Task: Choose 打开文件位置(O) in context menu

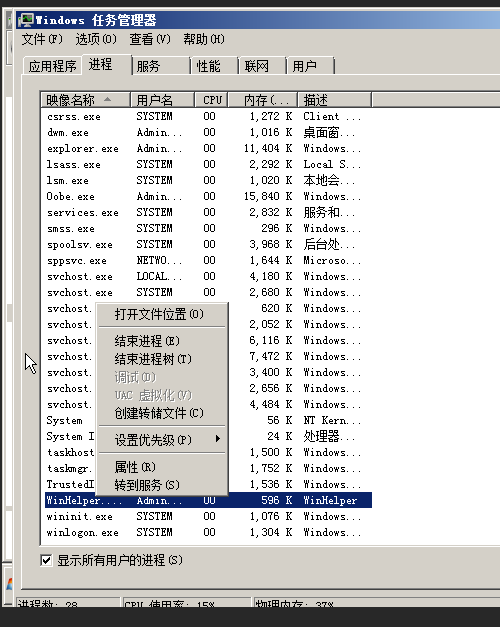Action: pos(162,314)
